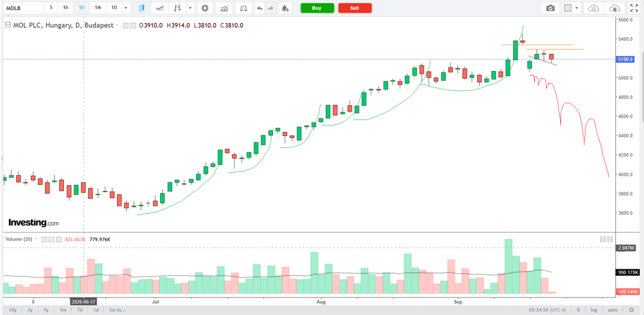
Task: Set date range to 10y
Action: pos(13,310)
